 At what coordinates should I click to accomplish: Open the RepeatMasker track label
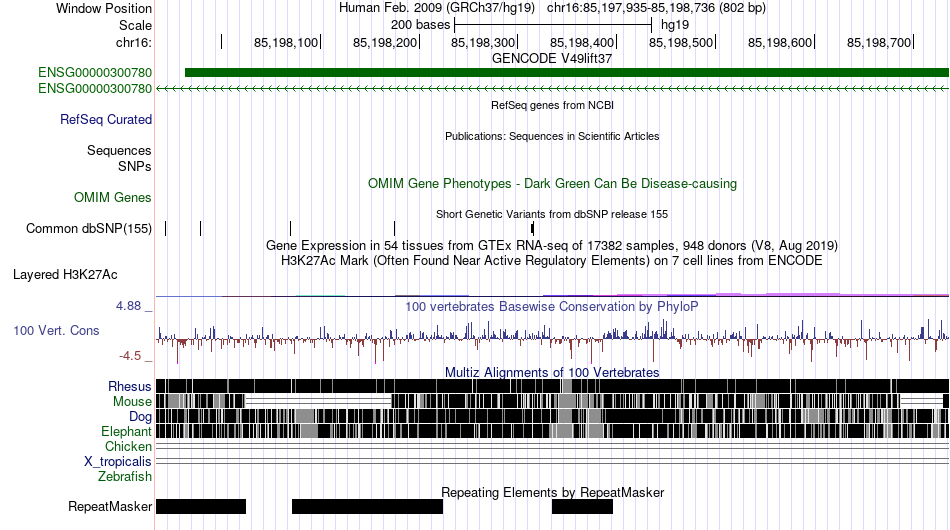[110, 506]
